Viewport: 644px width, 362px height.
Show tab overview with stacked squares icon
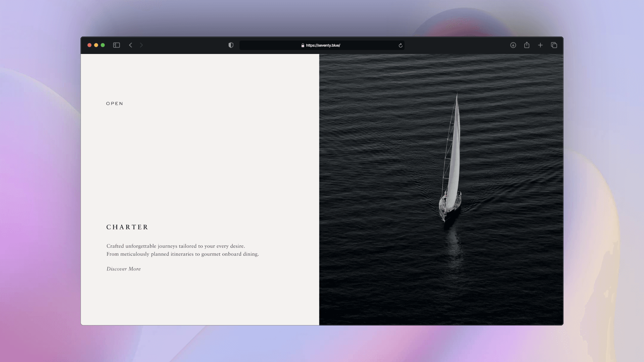pyautogui.click(x=554, y=45)
